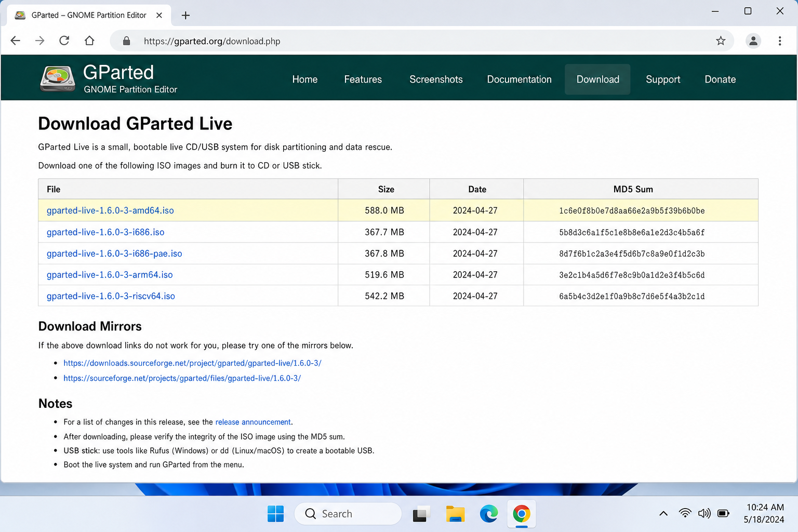The width and height of the screenshot is (798, 532).
Task: Click MD5 sum 1c6e0f8b0e7d8aa66e2a9b5f39b6b0be
Action: (x=632, y=211)
